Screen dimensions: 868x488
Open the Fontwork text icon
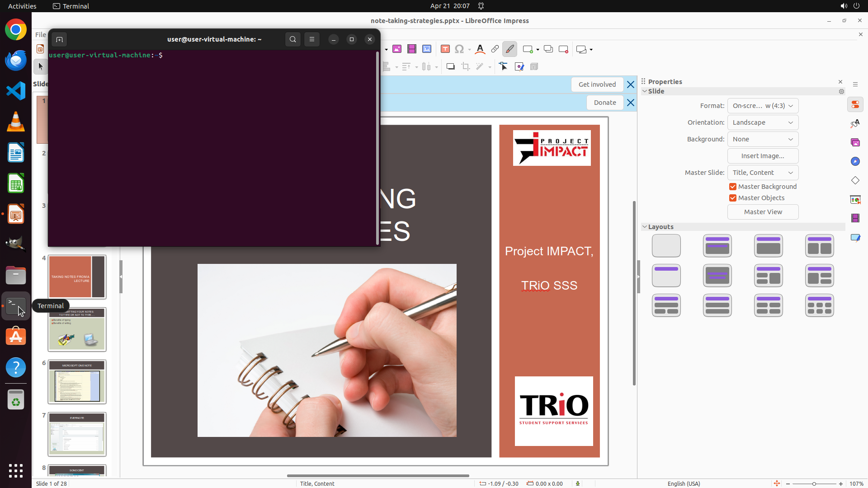(x=480, y=49)
